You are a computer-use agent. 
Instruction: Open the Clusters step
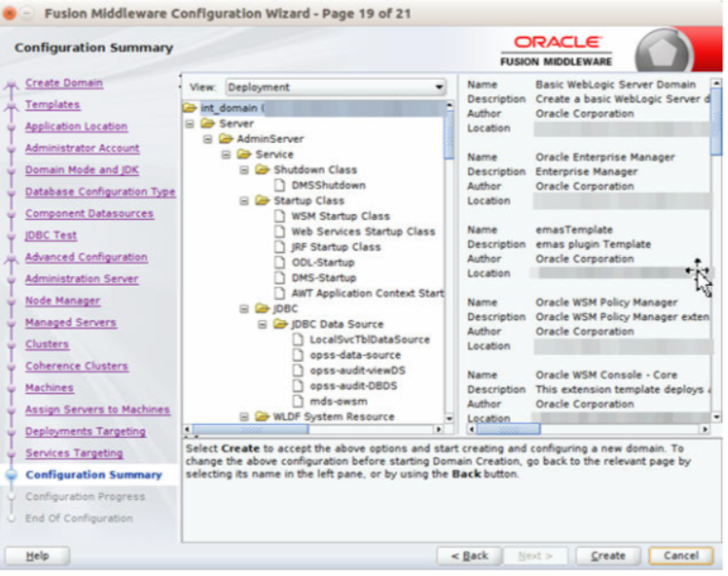pos(47,345)
